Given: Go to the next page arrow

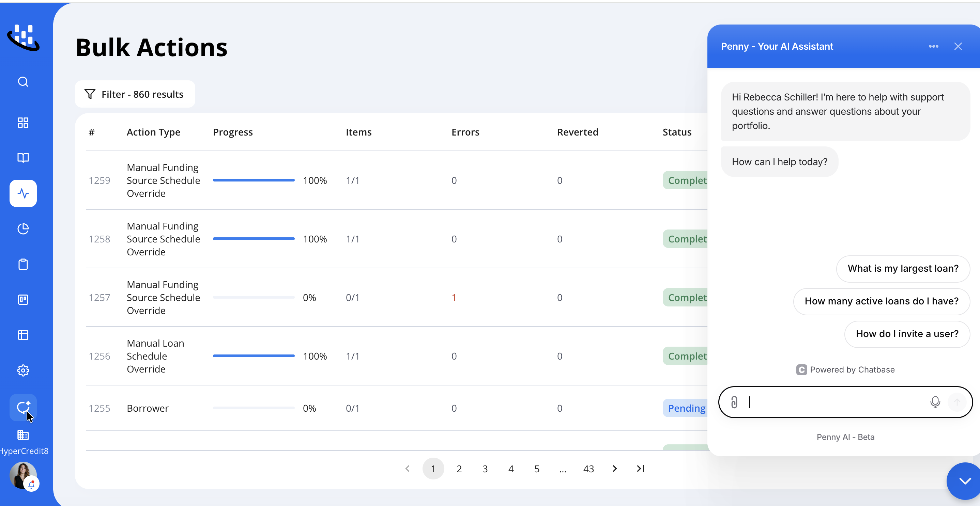Looking at the screenshot, I should 614,468.
